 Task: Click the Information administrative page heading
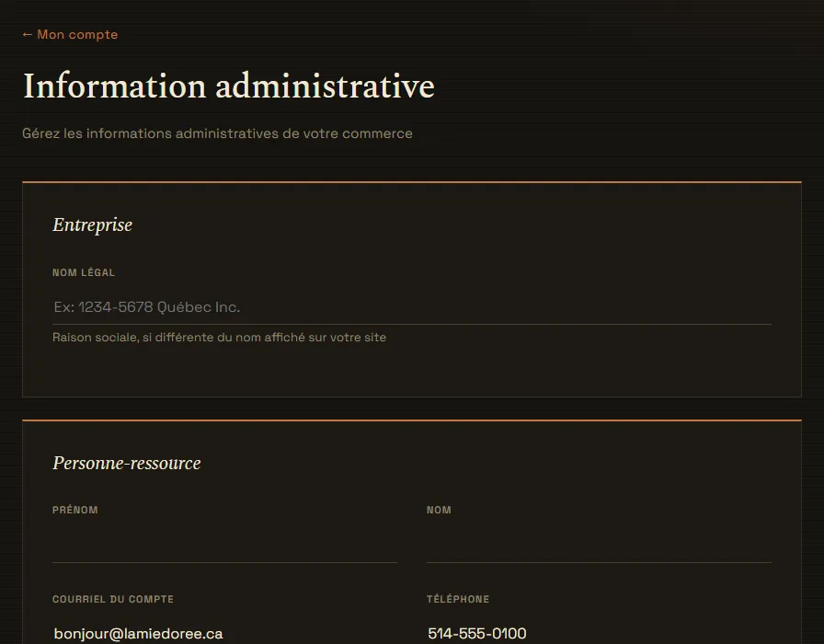click(x=229, y=86)
